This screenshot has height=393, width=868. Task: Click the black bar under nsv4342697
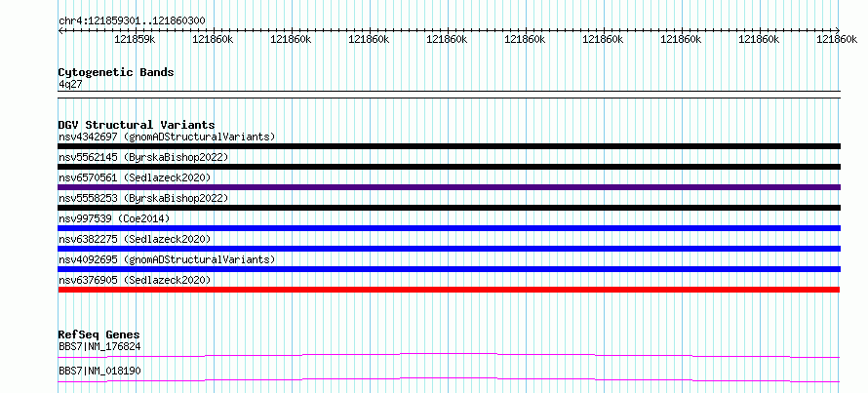(x=449, y=146)
